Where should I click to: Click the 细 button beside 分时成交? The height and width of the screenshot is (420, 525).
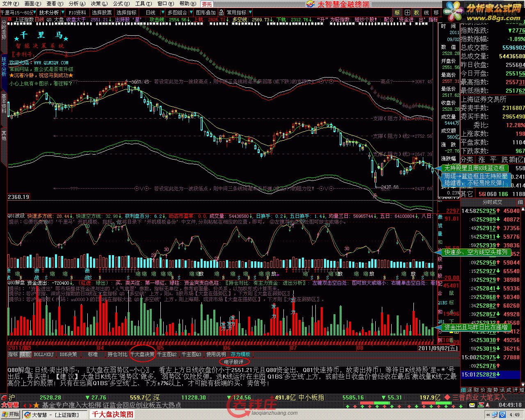pyautogui.click(x=520, y=202)
